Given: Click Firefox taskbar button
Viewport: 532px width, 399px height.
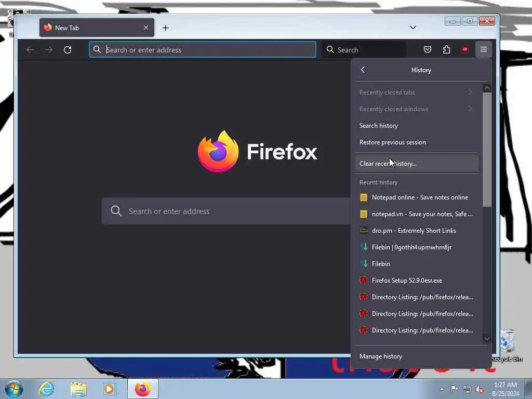Looking at the screenshot, I should pyautogui.click(x=142, y=389).
